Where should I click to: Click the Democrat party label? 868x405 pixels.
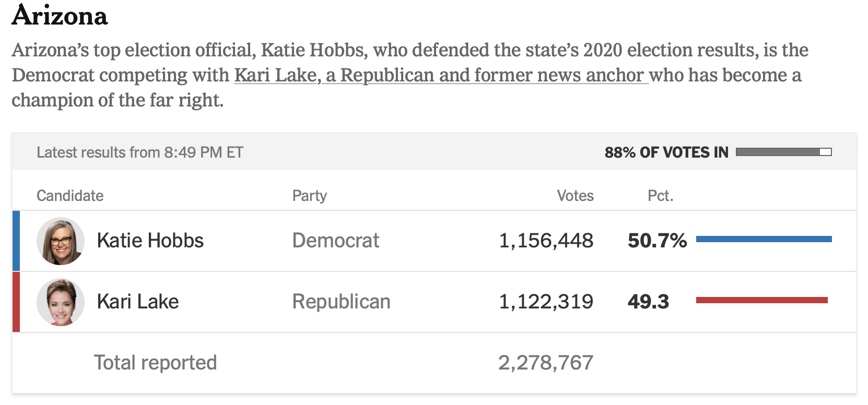pyautogui.click(x=335, y=241)
